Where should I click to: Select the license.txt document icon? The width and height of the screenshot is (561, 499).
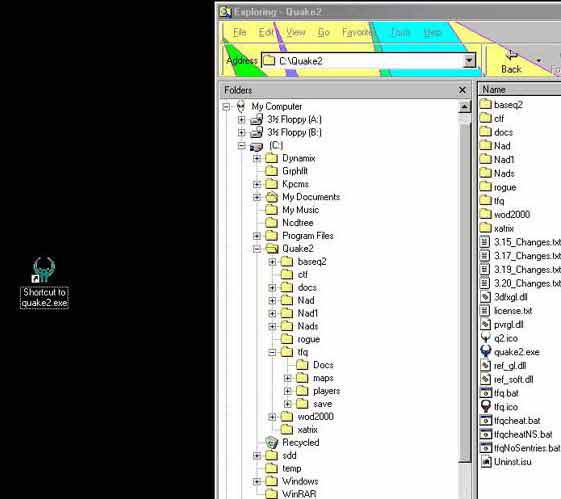coord(486,310)
